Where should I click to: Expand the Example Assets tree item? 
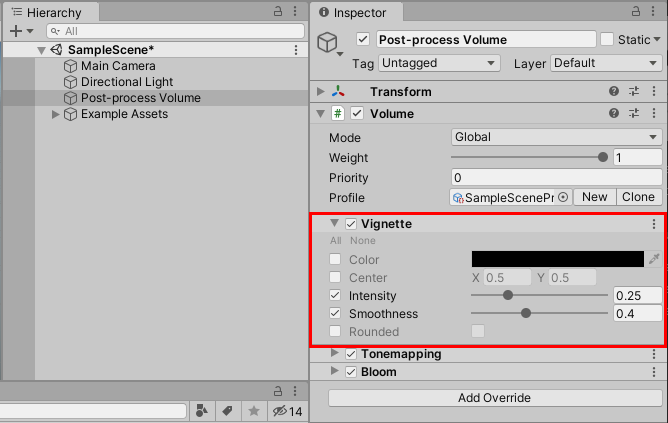[x=56, y=114]
